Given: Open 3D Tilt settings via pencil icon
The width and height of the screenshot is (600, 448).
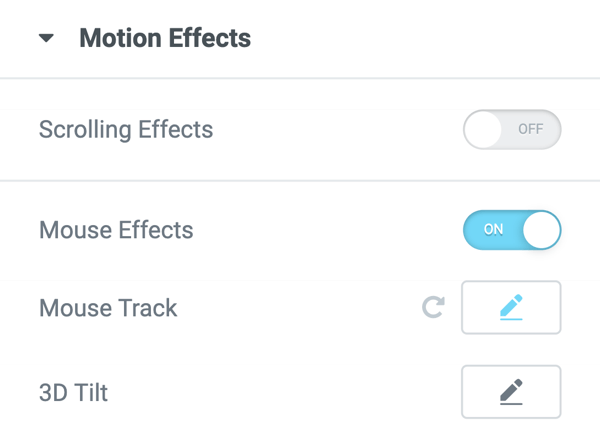Looking at the screenshot, I should click(x=511, y=390).
